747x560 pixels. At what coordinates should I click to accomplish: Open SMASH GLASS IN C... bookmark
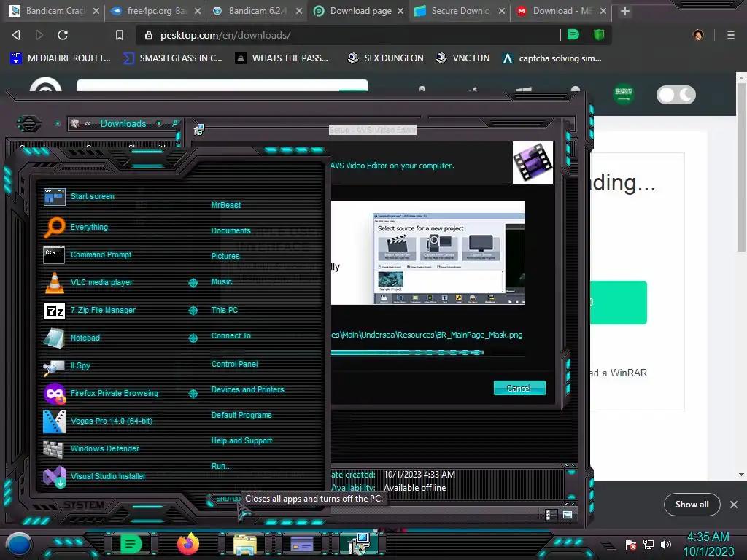click(x=173, y=58)
